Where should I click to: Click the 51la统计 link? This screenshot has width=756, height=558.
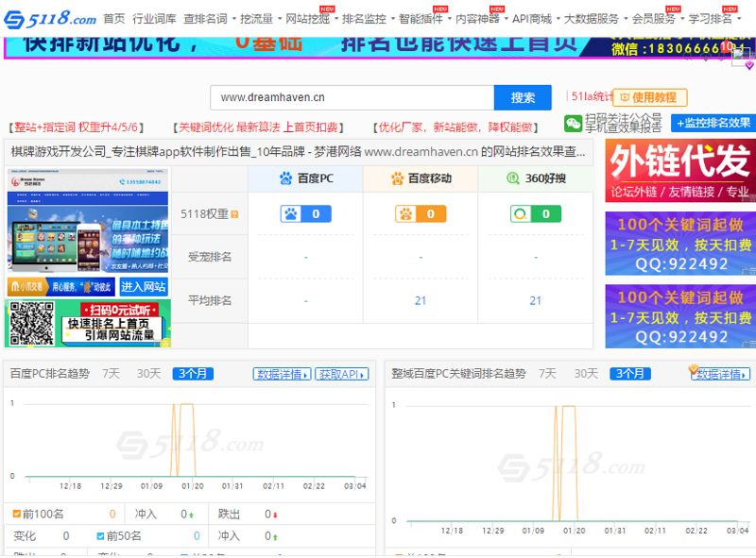click(592, 96)
